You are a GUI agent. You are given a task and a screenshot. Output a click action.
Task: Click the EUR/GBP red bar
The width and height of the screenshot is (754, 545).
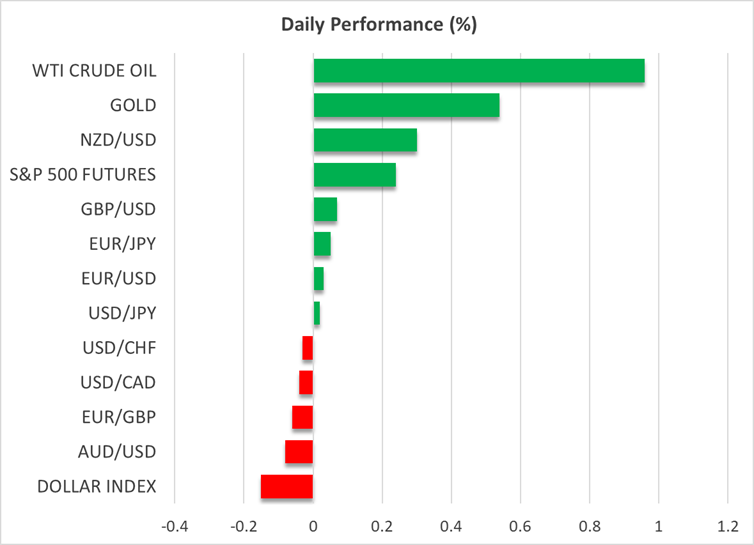(303, 417)
